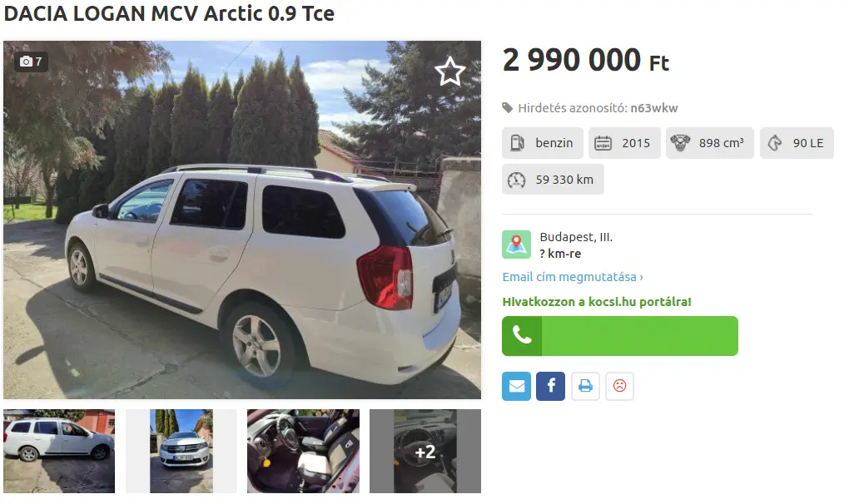Click the 2015 year tag

coord(624,143)
